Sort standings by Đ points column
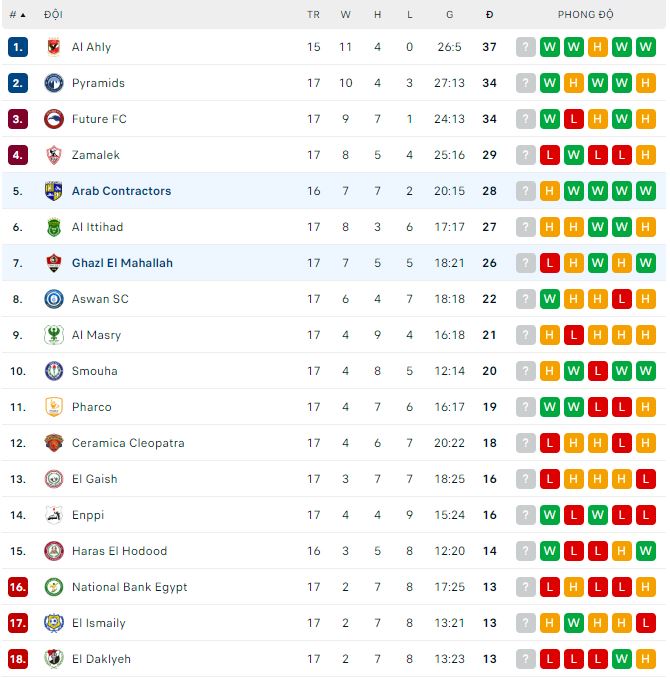The height and width of the screenshot is (679, 670). tap(489, 15)
